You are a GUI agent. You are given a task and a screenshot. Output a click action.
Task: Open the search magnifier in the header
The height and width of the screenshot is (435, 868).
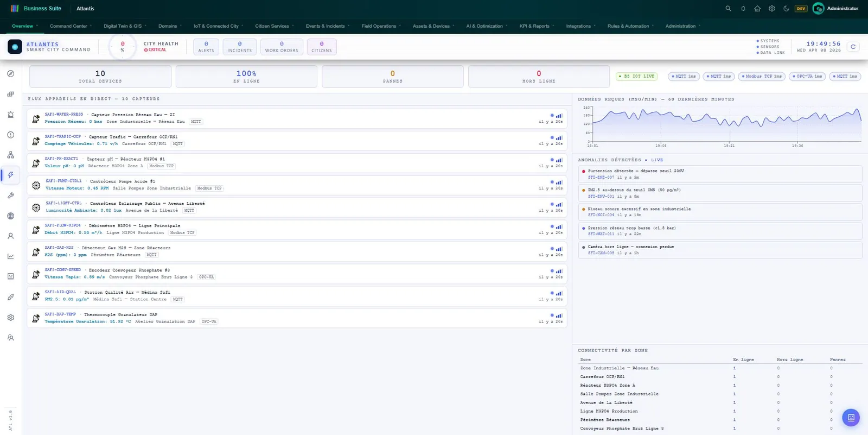[728, 9]
